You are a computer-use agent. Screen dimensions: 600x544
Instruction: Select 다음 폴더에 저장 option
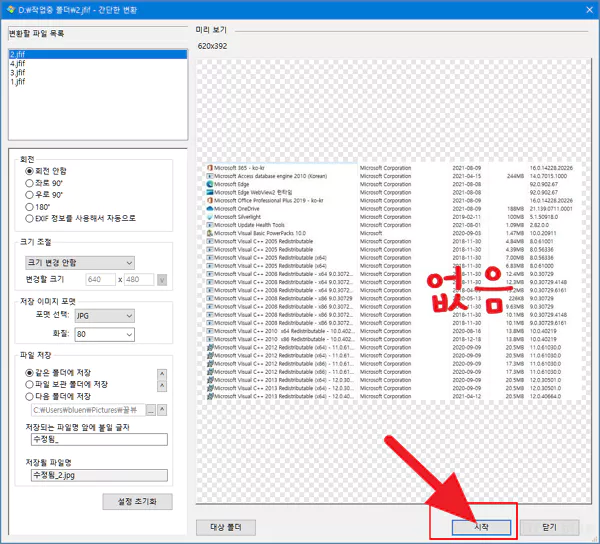click(58, 396)
